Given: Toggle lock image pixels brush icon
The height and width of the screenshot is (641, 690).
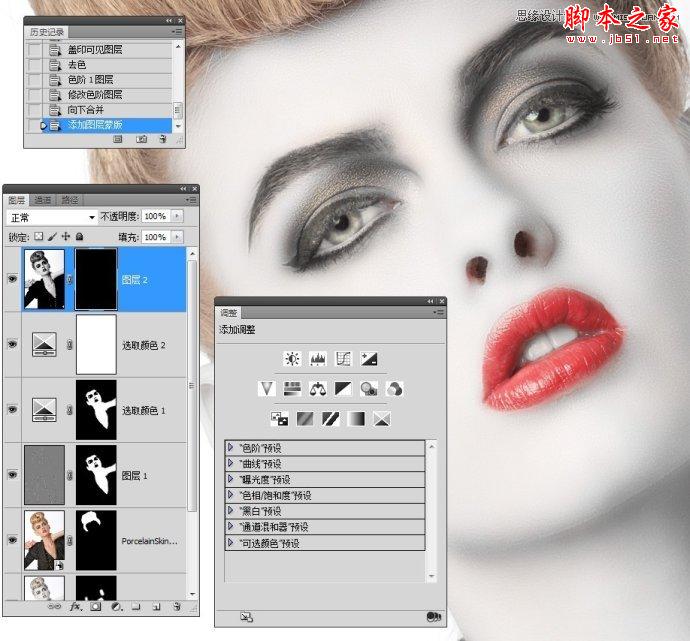Looking at the screenshot, I should tap(52, 236).
